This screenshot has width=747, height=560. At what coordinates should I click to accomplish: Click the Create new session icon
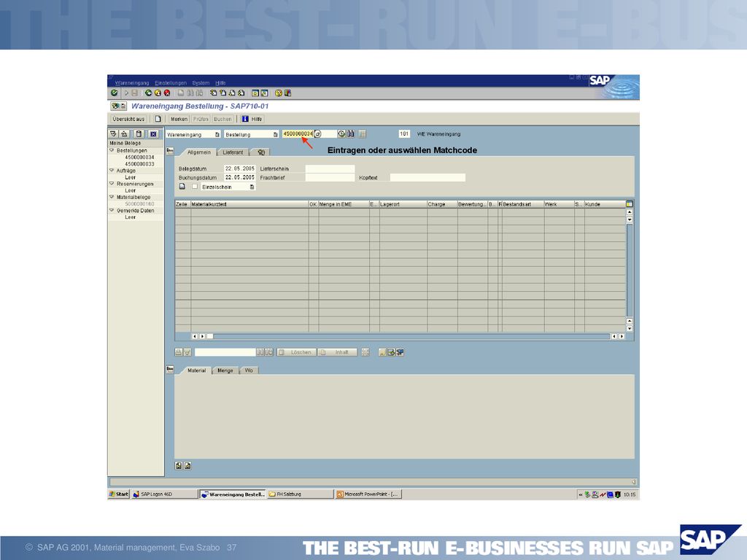[255, 93]
